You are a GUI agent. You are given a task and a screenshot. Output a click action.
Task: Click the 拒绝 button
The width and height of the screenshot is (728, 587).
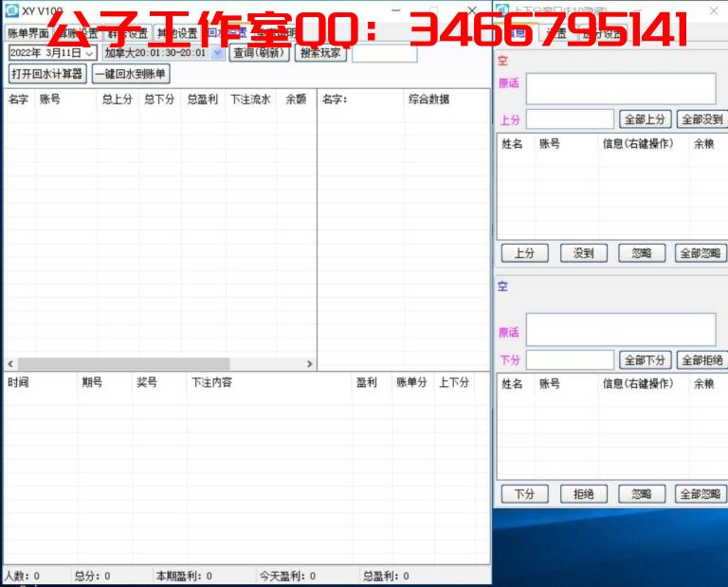pos(584,494)
